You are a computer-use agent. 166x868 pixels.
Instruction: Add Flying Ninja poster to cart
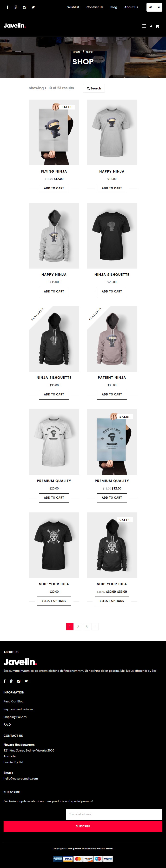coord(54,188)
